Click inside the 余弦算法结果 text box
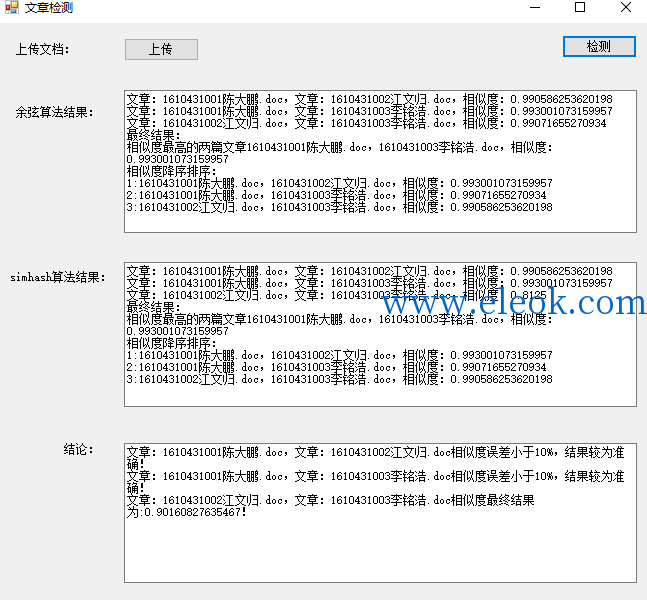The height and width of the screenshot is (600, 647). 380,161
